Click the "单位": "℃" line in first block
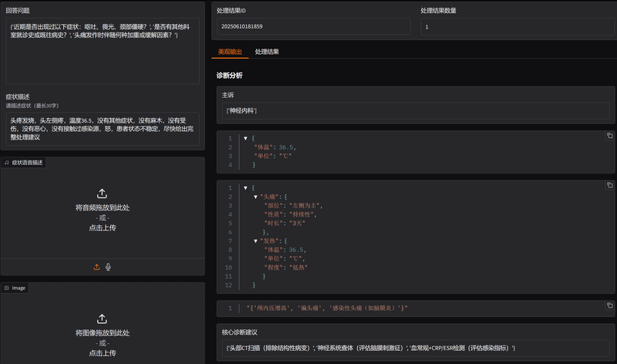The height and width of the screenshot is (364, 617). tap(273, 157)
